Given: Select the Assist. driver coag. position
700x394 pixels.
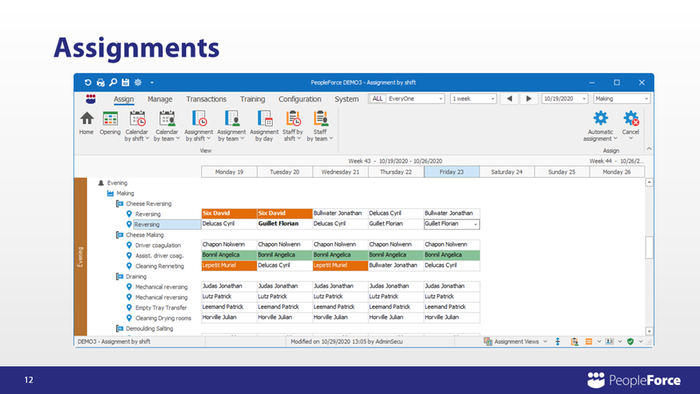Looking at the screenshot, I should 159,256.
